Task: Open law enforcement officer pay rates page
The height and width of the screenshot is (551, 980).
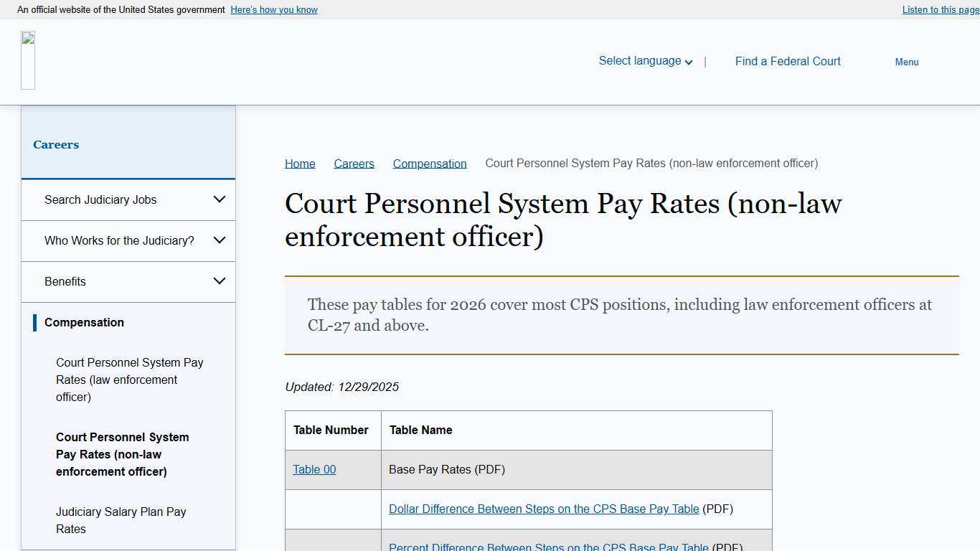Action: [x=129, y=380]
